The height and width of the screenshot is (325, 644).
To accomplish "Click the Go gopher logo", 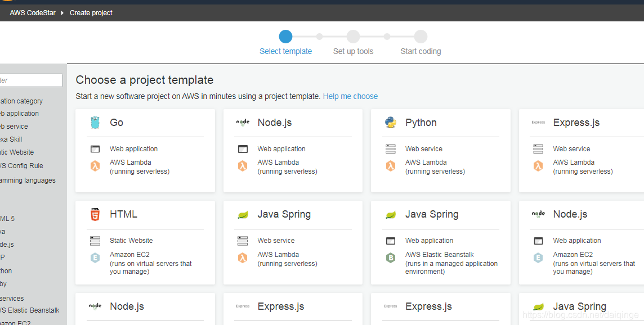I will tap(95, 122).
